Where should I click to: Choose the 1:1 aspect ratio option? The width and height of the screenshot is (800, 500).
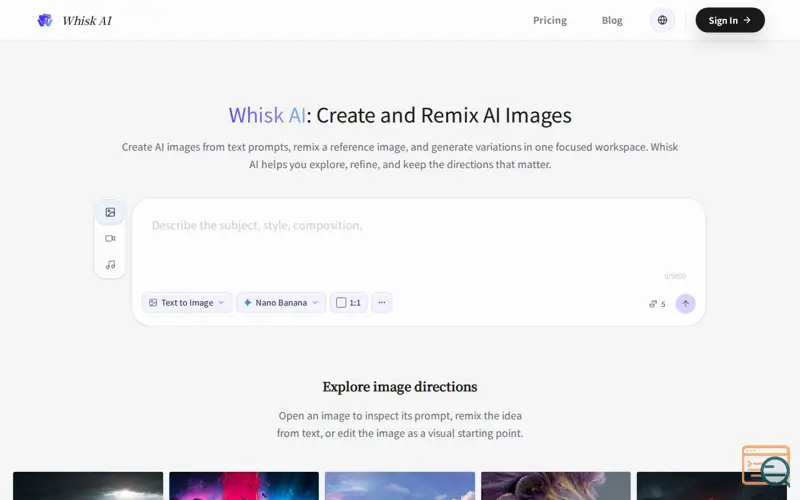tap(348, 303)
